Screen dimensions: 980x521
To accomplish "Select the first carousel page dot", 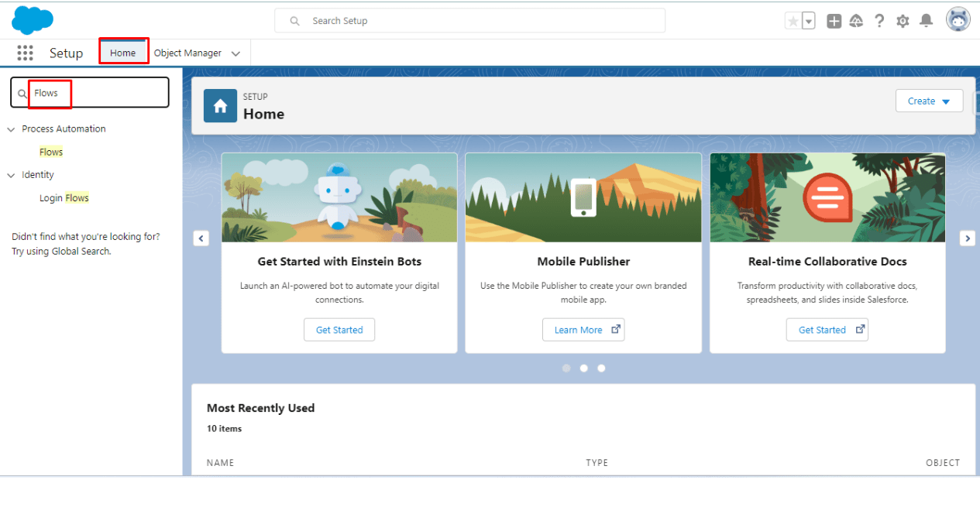I will [566, 368].
